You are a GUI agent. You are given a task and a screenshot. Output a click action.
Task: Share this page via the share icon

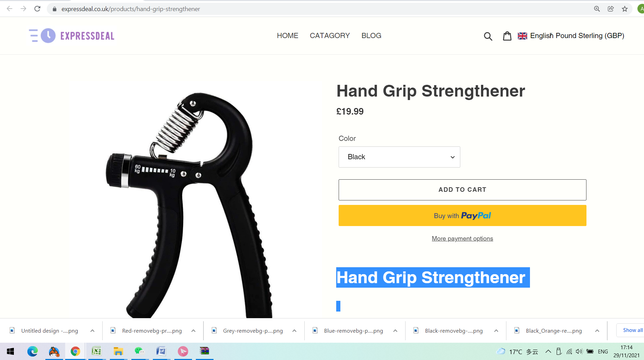611,9
